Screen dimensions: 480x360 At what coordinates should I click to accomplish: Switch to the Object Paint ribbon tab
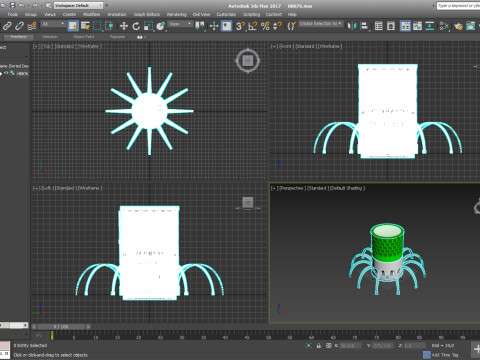pyautogui.click(x=84, y=37)
